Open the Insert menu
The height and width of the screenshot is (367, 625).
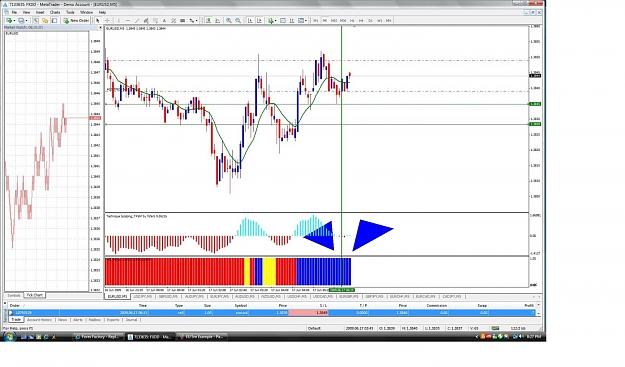point(40,12)
